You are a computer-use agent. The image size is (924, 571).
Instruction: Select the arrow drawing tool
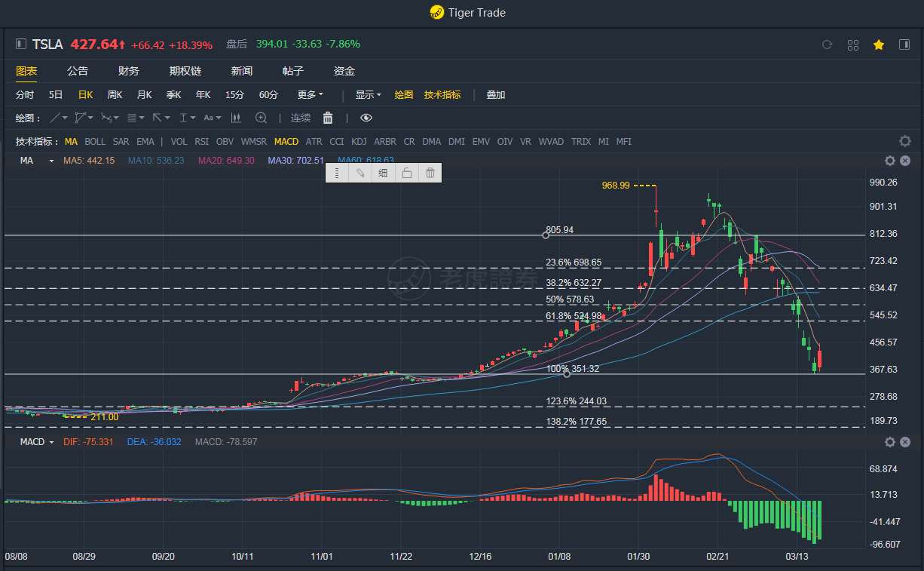[x=158, y=118]
